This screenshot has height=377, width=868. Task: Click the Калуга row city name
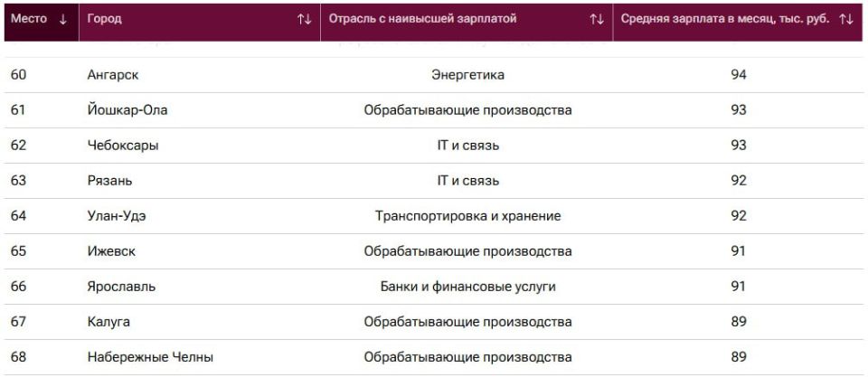[108, 322]
